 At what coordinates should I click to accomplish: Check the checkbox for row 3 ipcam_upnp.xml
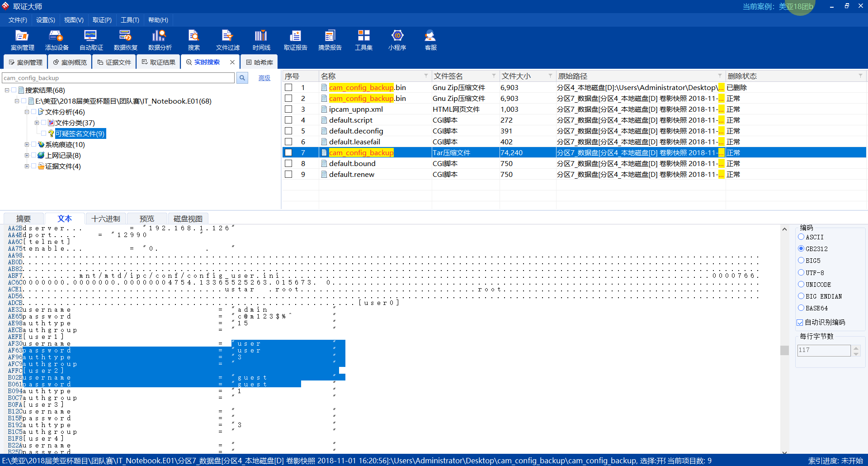288,109
